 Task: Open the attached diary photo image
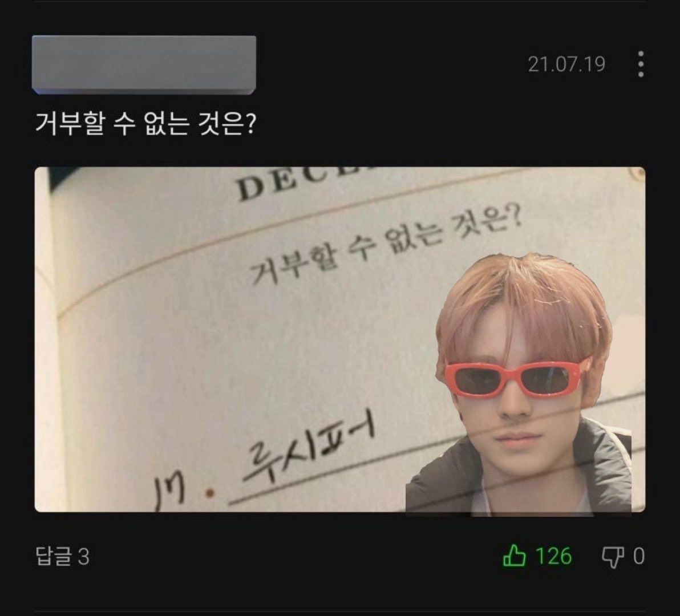pos(340,339)
